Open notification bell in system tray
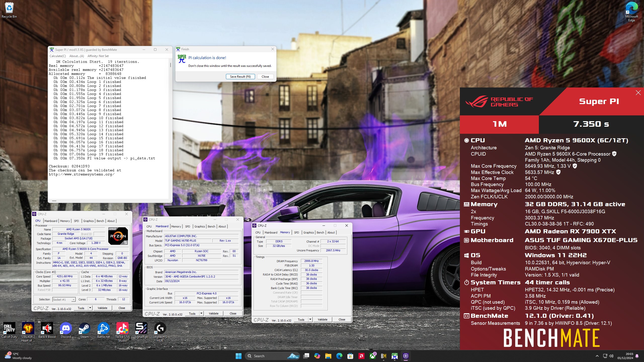Image resolution: width=644 pixels, height=362 pixels. tap(637, 356)
